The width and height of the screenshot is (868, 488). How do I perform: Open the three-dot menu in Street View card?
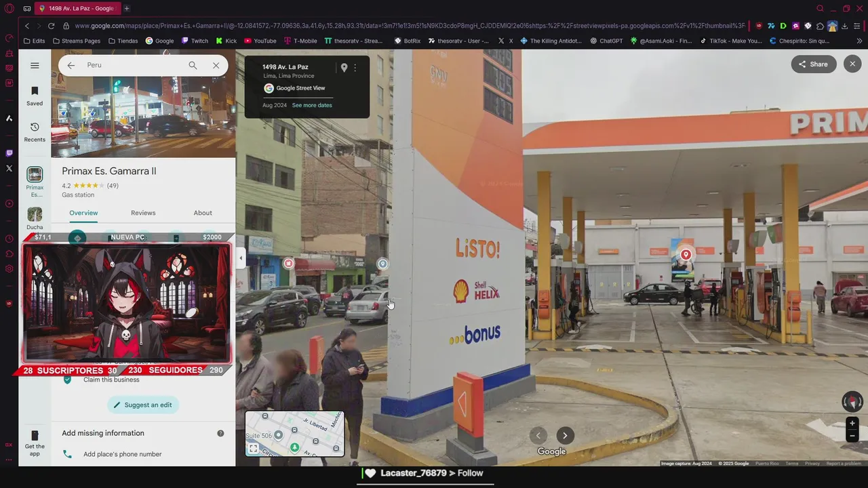click(x=355, y=68)
